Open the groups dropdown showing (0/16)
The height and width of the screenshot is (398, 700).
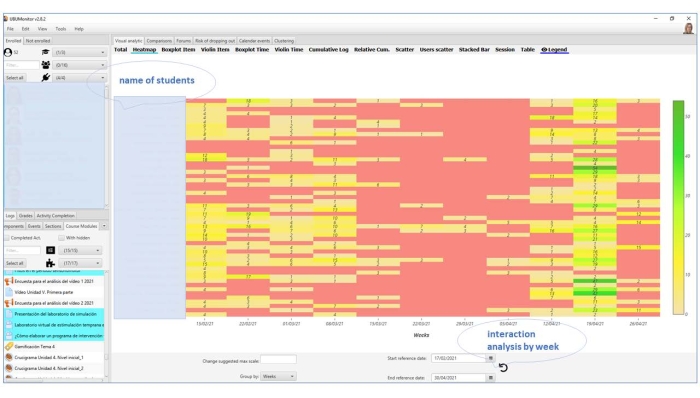tap(79, 65)
